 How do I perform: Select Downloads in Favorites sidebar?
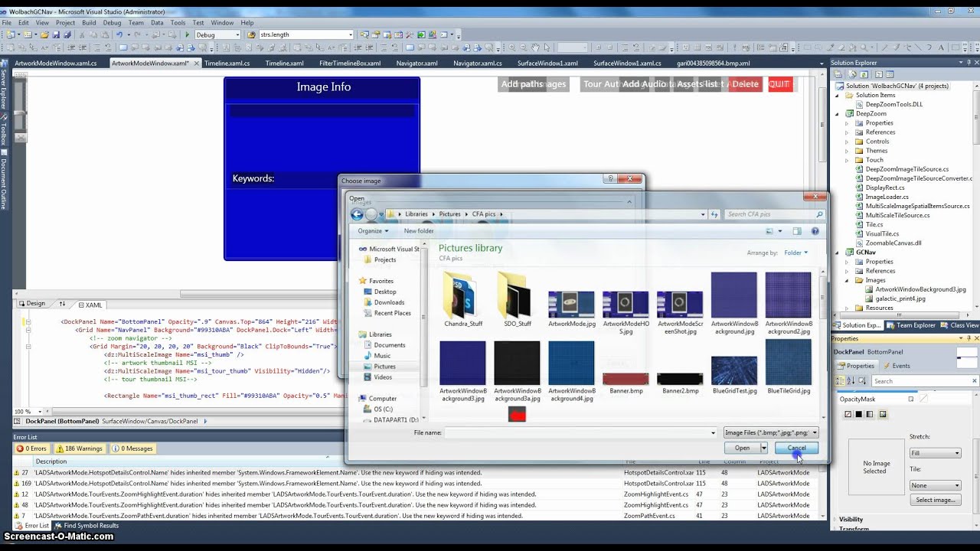tap(389, 302)
